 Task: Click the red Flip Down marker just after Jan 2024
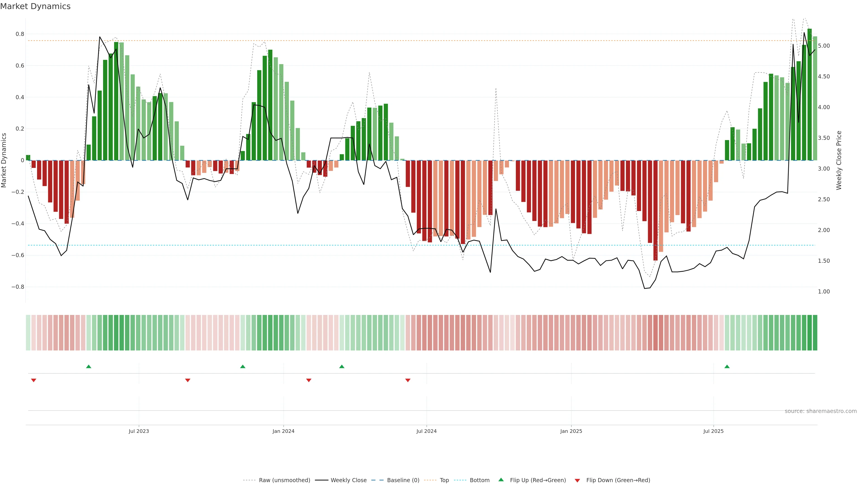[x=309, y=380]
